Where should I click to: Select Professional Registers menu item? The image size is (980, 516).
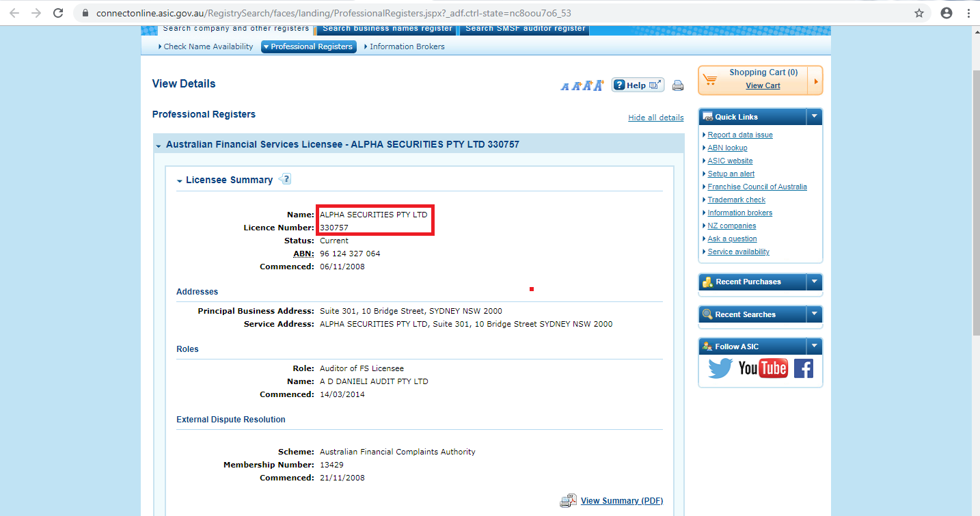tap(309, 46)
